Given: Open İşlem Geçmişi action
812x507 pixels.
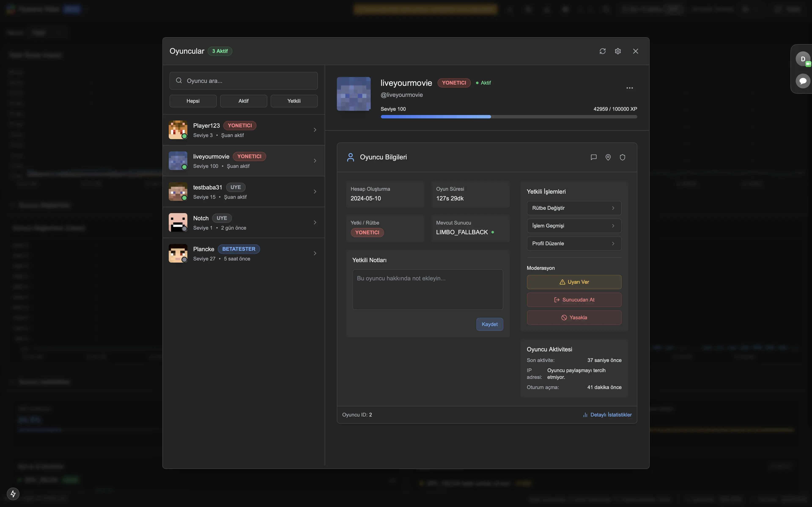Looking at the screenshot, I should pos(574,226).
